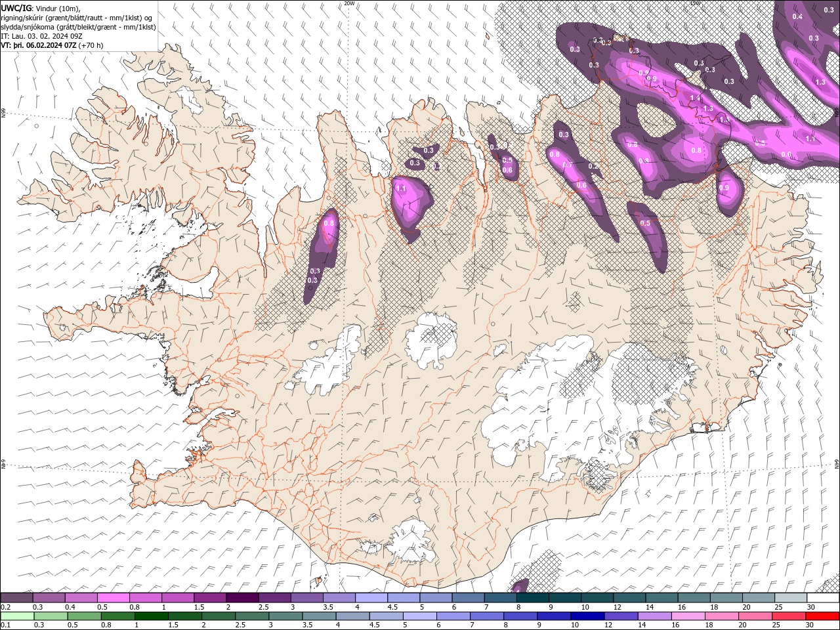840x630 pixels.
Task: Pick the gray-green 3 rain swatch
Action: tap(285, 616)
